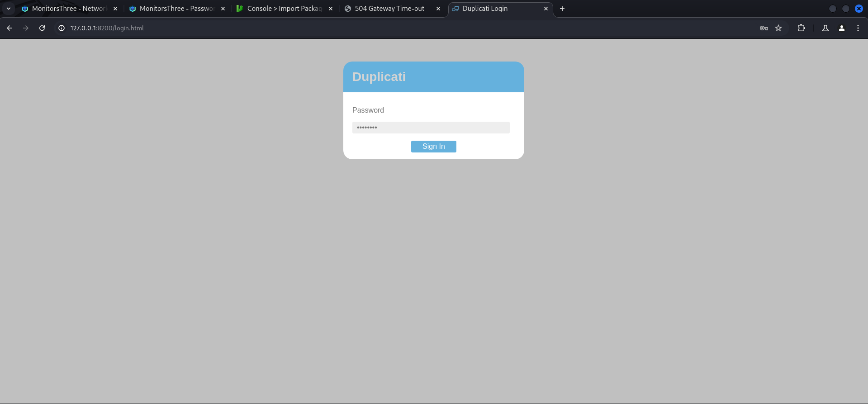Switch to MonitorsThree - Password tab
Screen dimensions: 868x404
176,9
